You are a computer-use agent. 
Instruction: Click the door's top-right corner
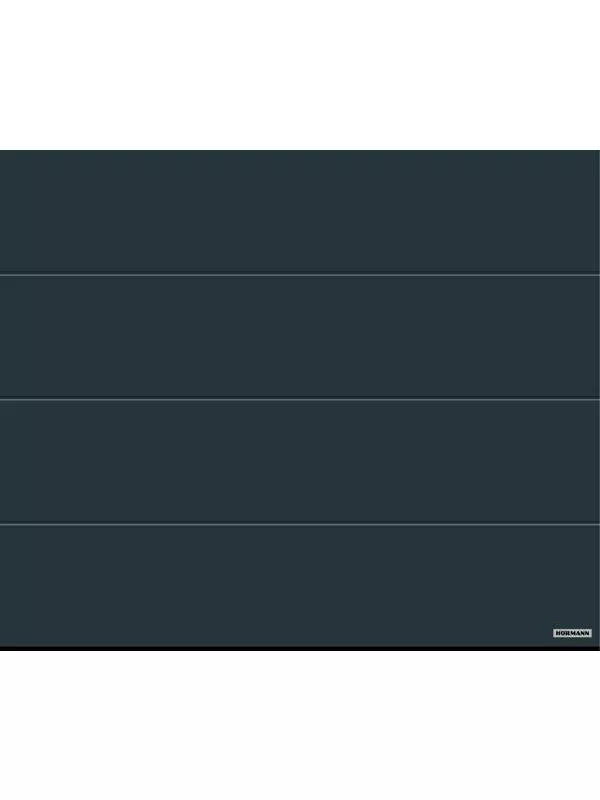click(598, 152)
